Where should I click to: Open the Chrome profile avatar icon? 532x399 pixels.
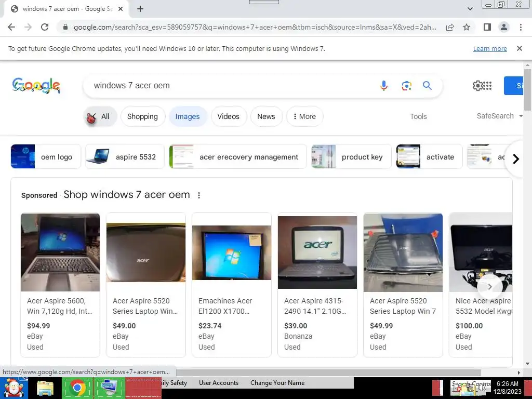(504, 27)
